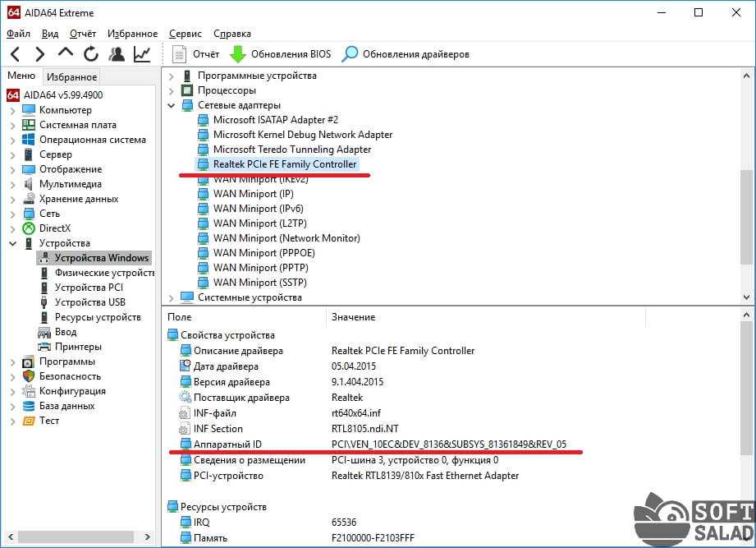This screenshot has height=548, width=756.
Task: Click the Поле column header
Action: pyautogui.click(x=180, y=317)
